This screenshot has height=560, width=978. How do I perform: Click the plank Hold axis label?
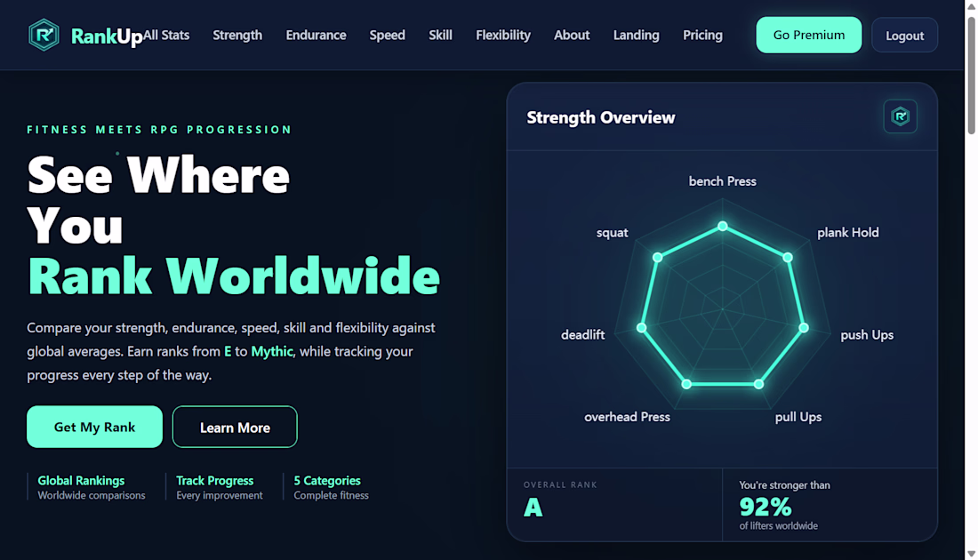coord(848,233)
